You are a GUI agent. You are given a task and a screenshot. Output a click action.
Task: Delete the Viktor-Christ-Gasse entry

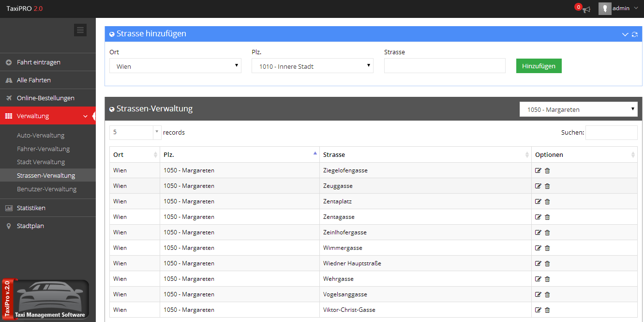click(547, 310)
